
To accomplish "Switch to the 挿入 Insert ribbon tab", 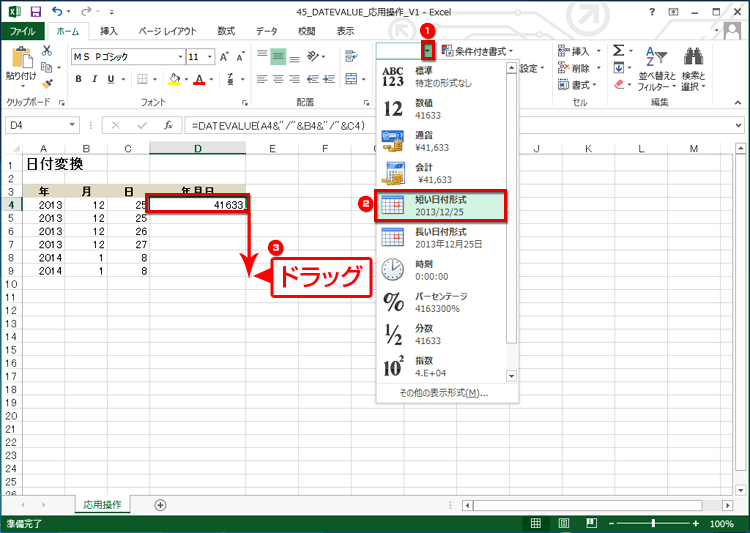I will click(x=109, y=31).
